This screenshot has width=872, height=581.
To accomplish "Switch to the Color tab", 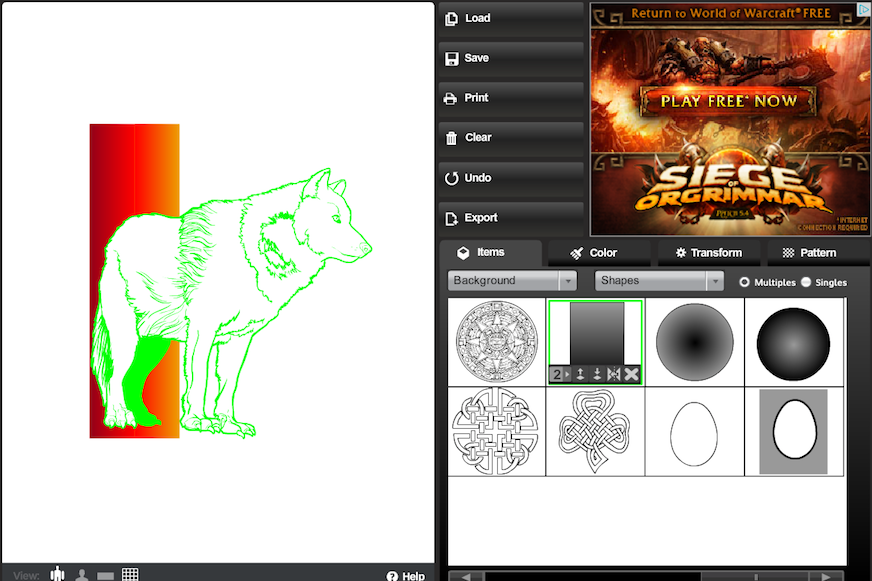I will click(594, 253).
